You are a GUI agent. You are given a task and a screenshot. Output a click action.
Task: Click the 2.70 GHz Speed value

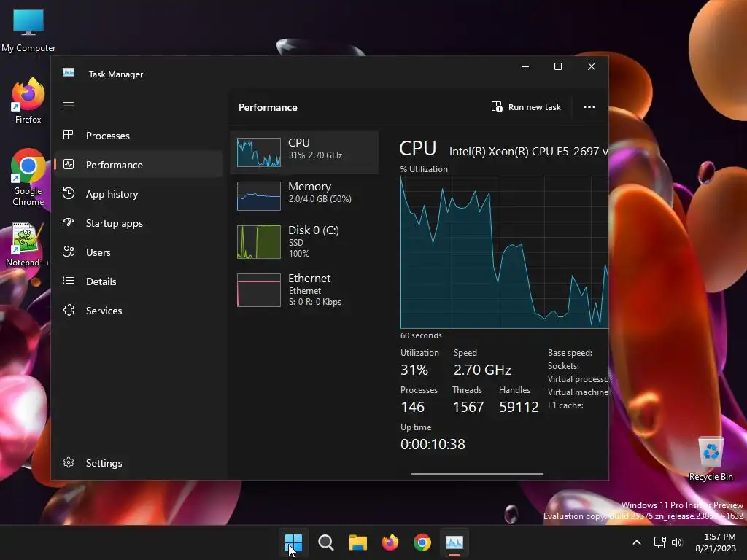click(x=482, y=370)
